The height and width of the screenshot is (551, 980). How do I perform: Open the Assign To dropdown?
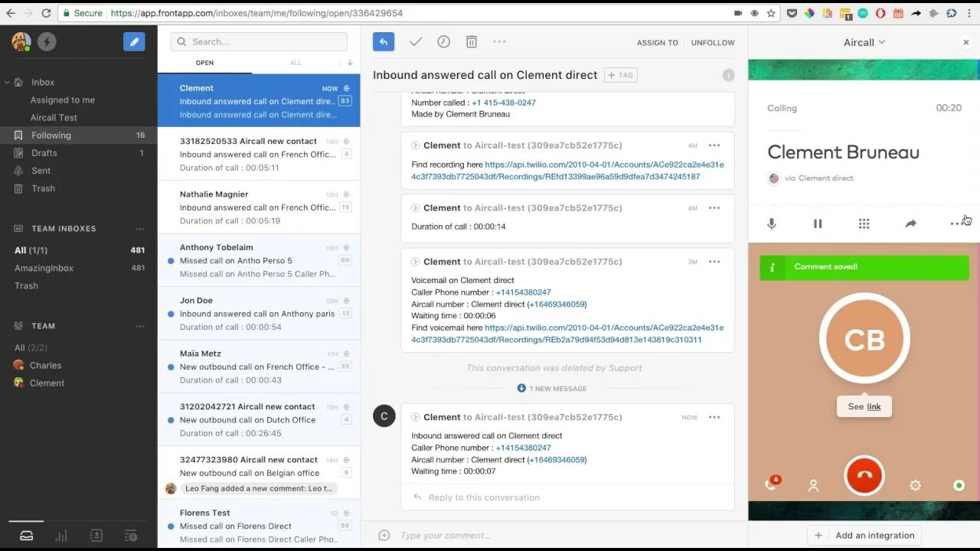658,43
